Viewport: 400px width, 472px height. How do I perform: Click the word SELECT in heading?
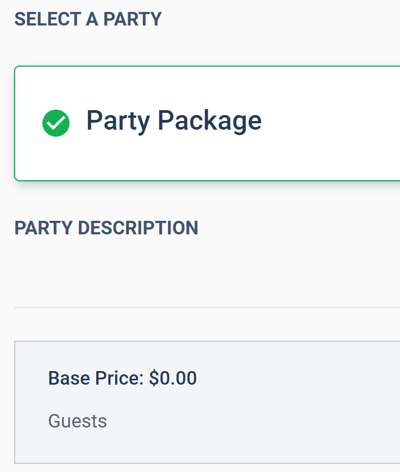pos(48,19)
